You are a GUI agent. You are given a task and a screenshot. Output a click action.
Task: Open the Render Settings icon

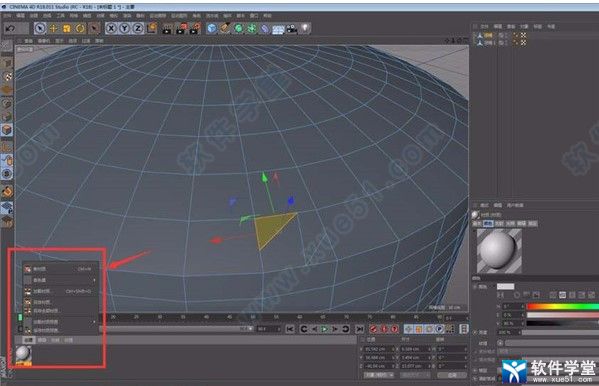tap(195, 28)
